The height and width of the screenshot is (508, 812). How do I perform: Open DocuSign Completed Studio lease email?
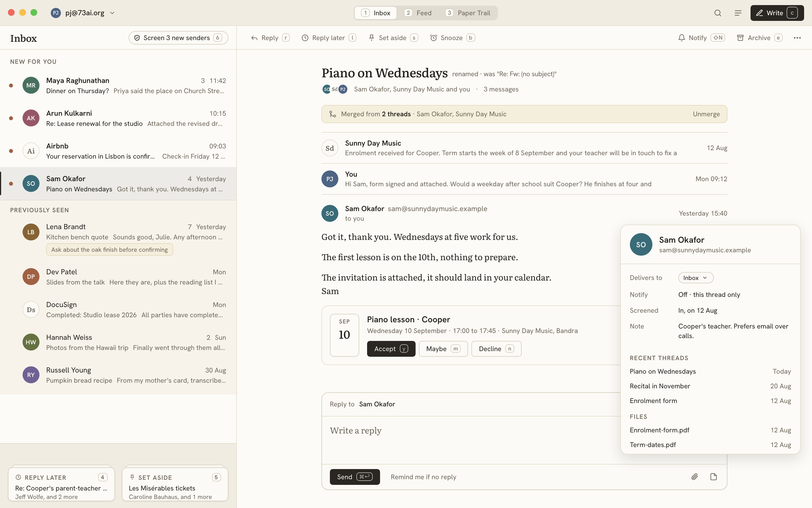coord(118,309)
